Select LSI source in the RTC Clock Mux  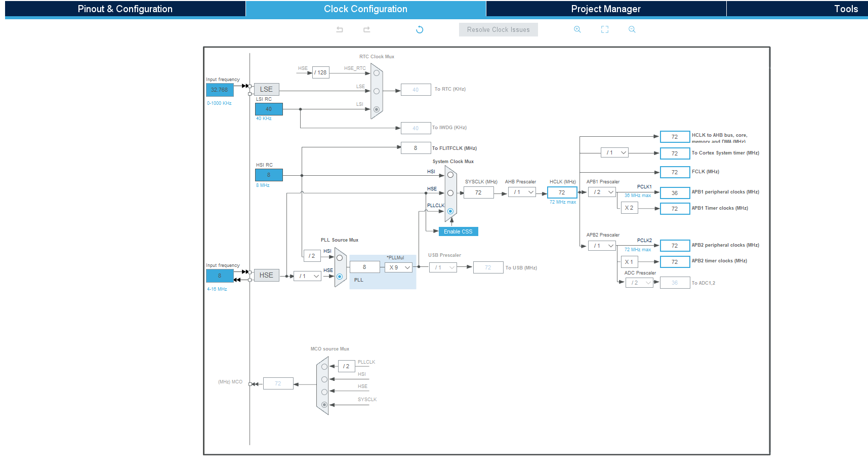[x=376, y=108]
